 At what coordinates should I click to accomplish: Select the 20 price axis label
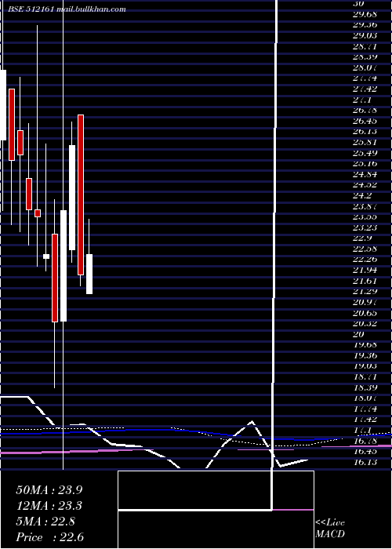click(x=359, y=334)
